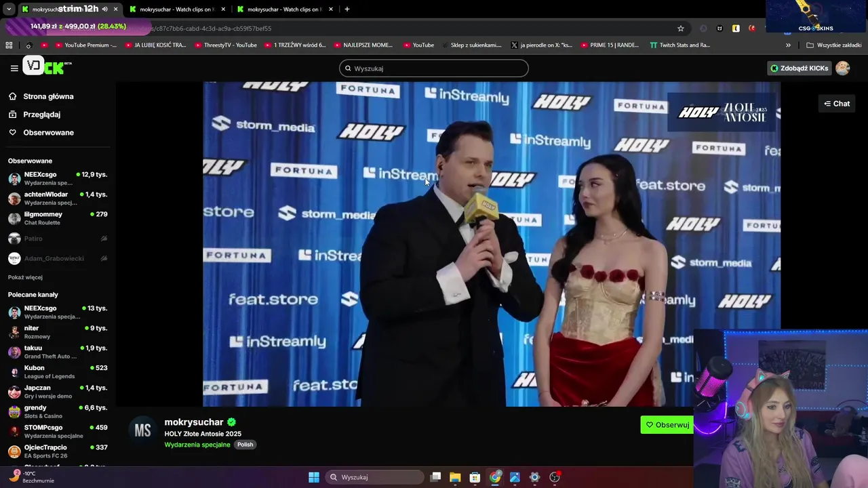Open the niter channel avatar

[x=14, y=332]
